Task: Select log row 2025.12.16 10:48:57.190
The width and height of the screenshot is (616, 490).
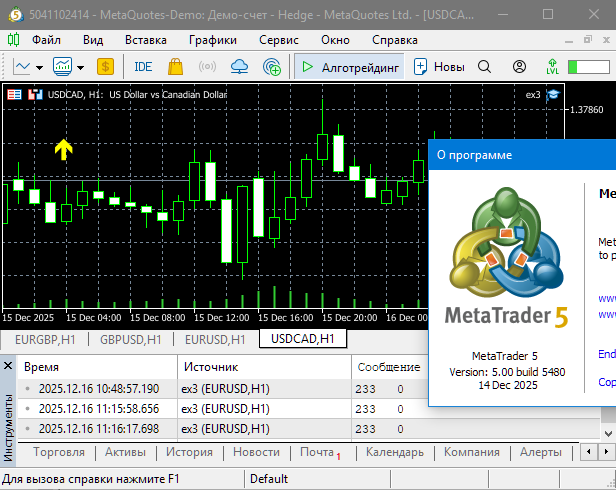Action: 222,389
